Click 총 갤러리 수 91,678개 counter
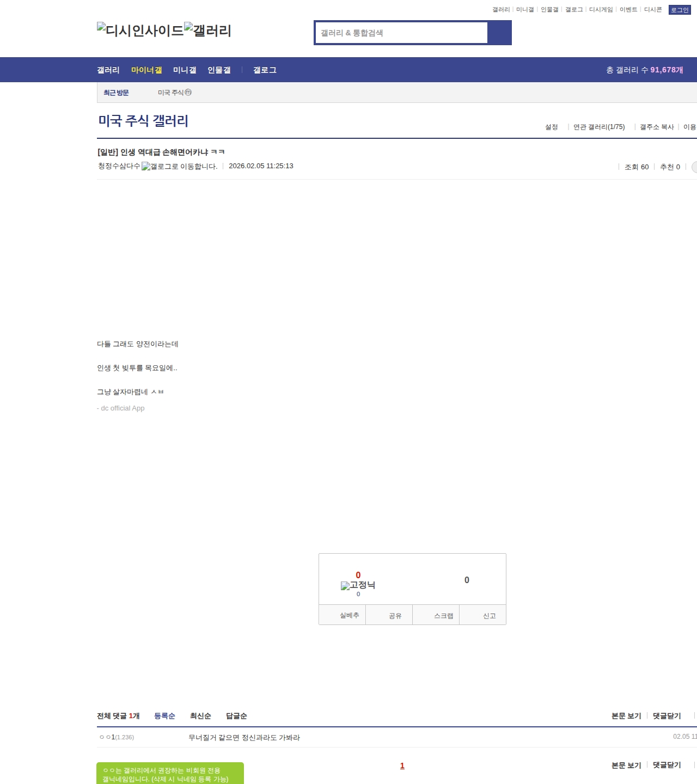 tap(645, 70)
